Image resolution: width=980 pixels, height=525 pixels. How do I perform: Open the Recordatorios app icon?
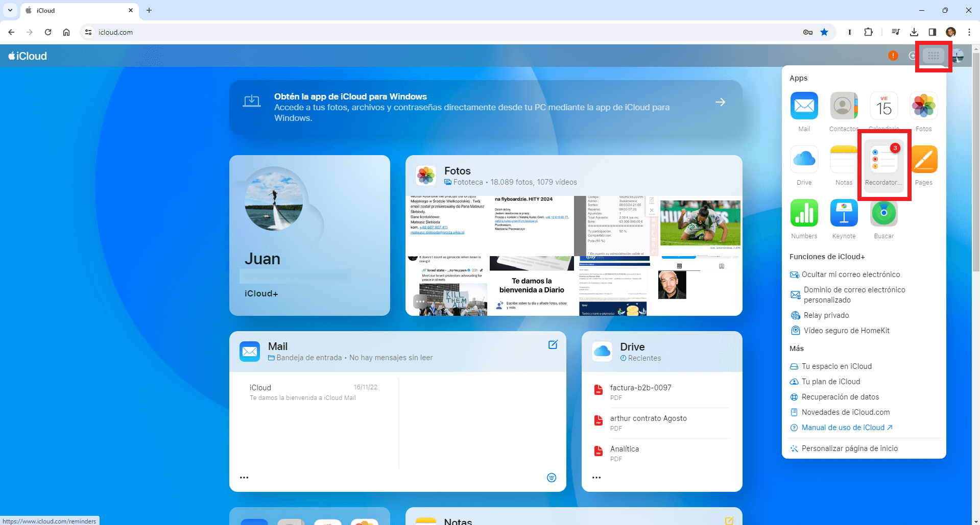tap(883, 159)
